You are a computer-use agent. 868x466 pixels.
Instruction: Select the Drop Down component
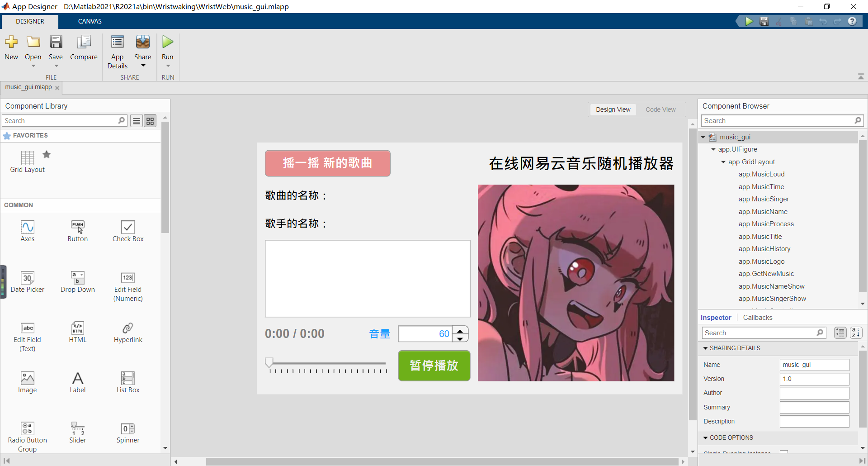pos(78,282)
